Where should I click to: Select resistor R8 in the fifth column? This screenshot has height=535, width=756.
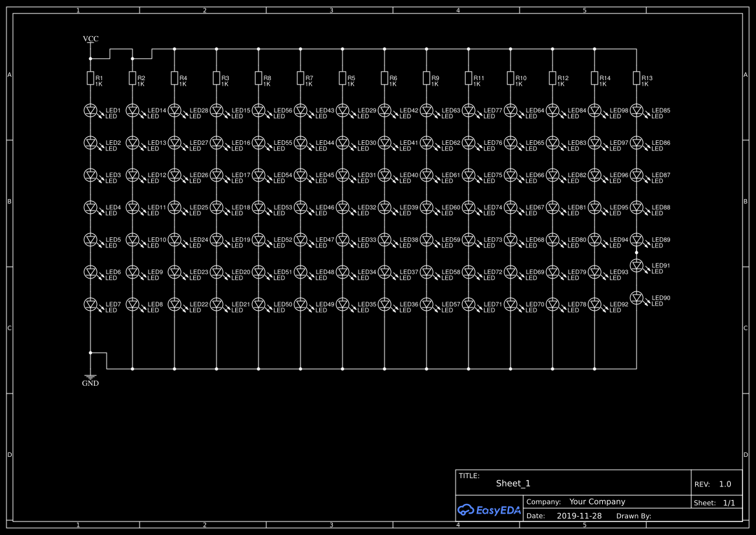pos(258,78)
